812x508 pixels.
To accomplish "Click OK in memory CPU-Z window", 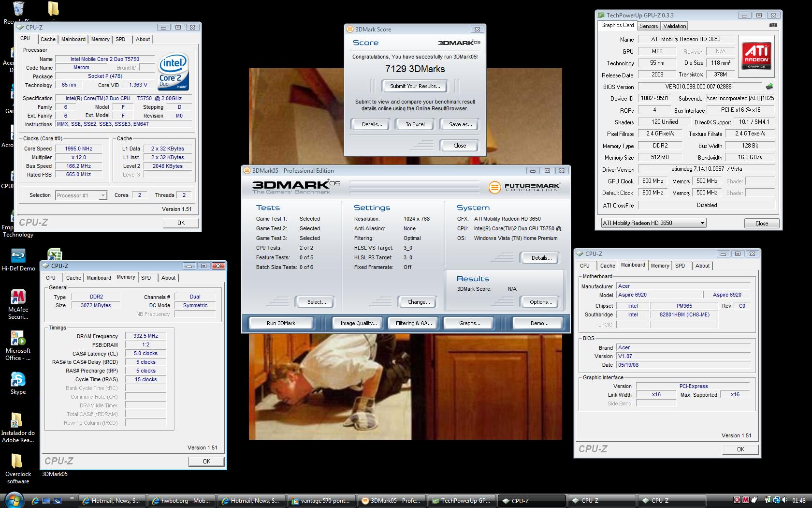I will [206, 462].
